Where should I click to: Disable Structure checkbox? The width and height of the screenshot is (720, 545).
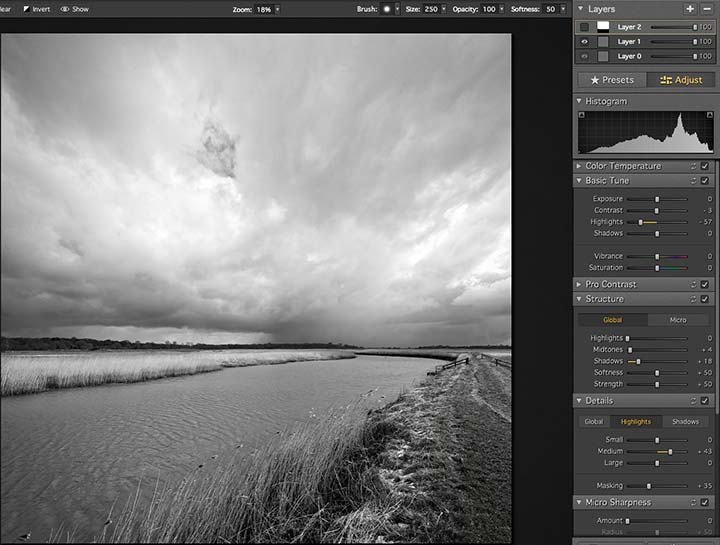point(705,299)
